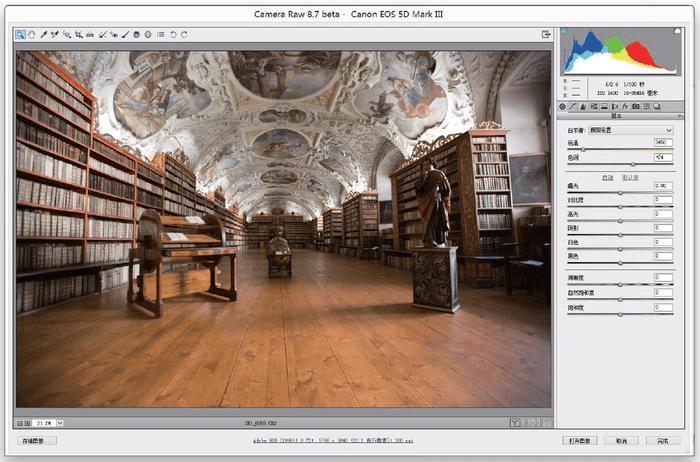This screenshot has height=462, width=700.
Task: Choose the Adjustment Brush tool
Action: (x=125, y=34)
